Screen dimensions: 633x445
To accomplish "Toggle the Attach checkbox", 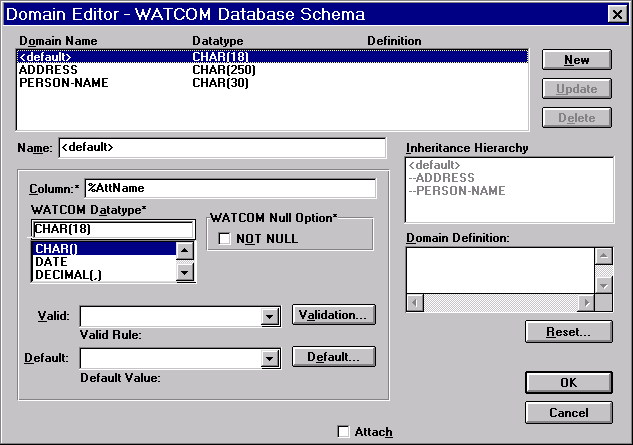I will [344, 431].
